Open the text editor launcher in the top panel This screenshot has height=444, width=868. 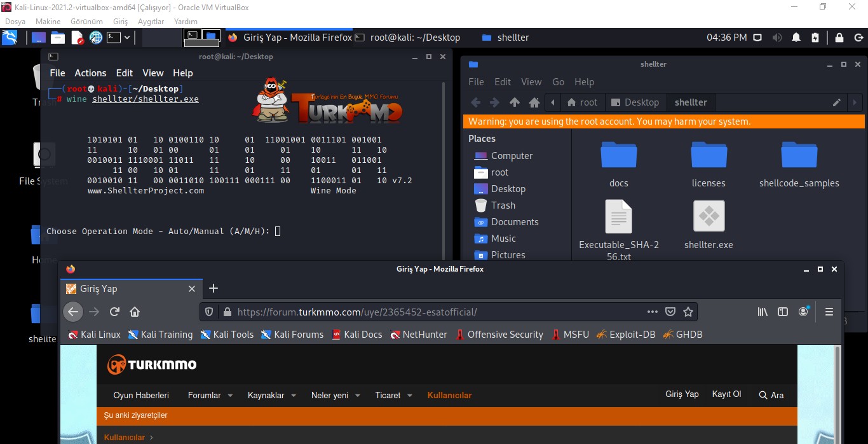[x=77, y=38]
